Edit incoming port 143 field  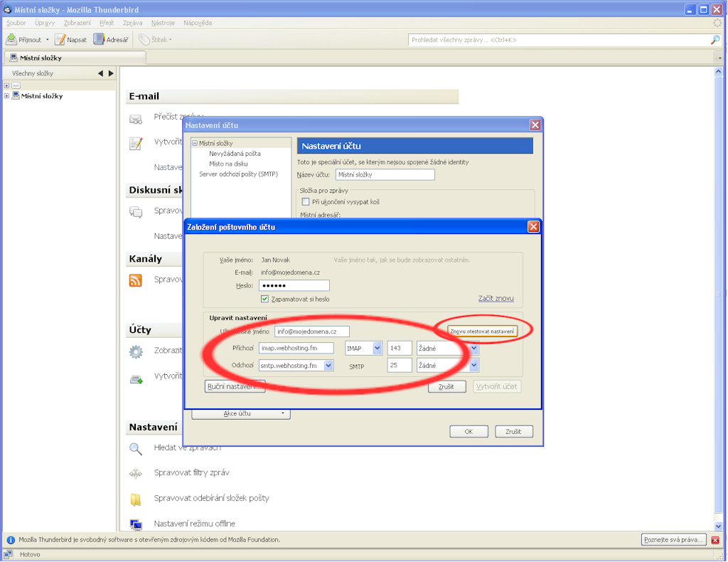click(400, 348)
